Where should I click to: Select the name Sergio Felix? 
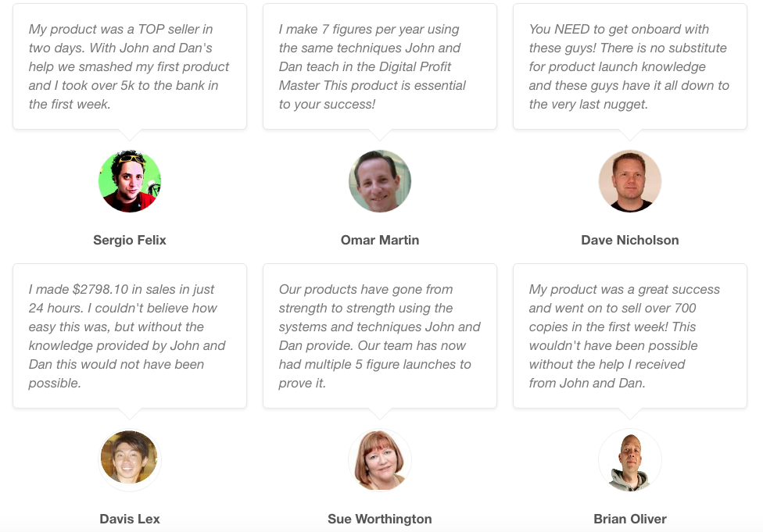(130, 241)
